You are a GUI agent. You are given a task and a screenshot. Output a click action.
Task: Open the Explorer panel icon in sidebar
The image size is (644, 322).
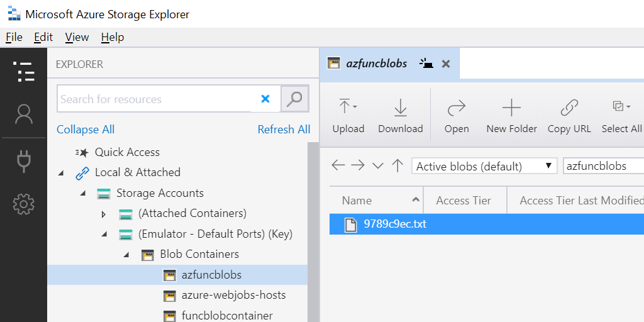(x=23, y=72)
